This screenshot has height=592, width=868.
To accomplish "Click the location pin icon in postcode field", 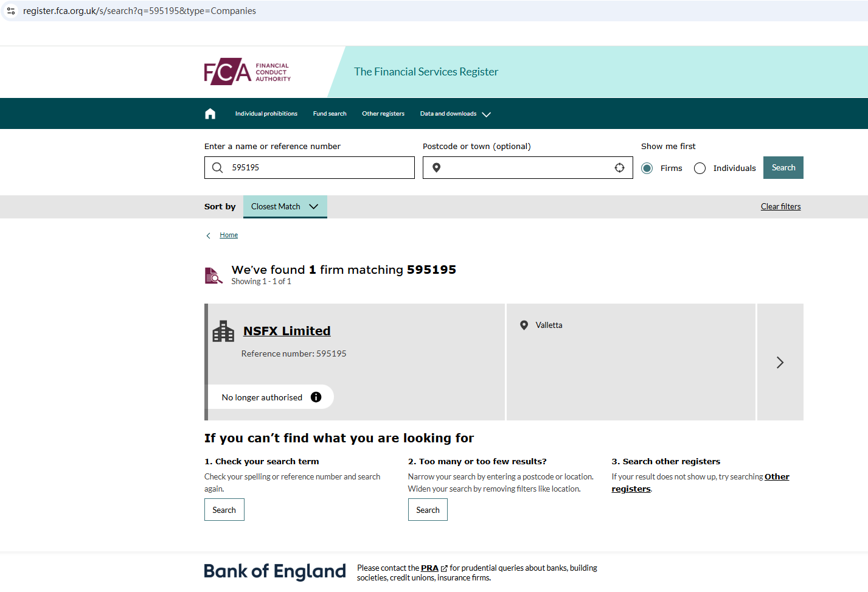I will pyautogui.click(x=436, y=168).
